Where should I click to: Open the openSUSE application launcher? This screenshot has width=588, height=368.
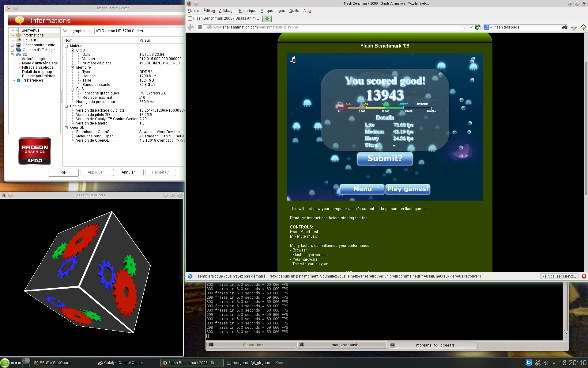point(5,363)
